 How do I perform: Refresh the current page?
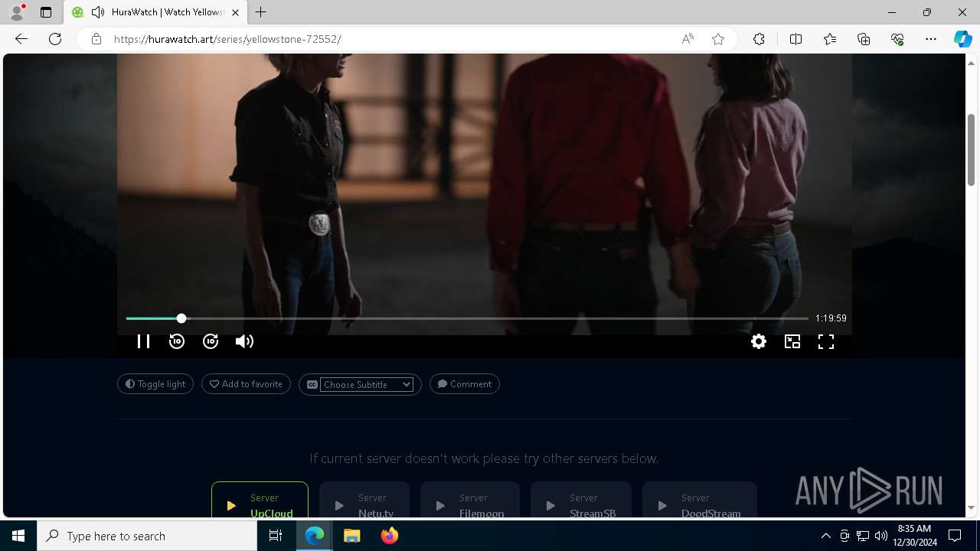[x=55, y=39]
